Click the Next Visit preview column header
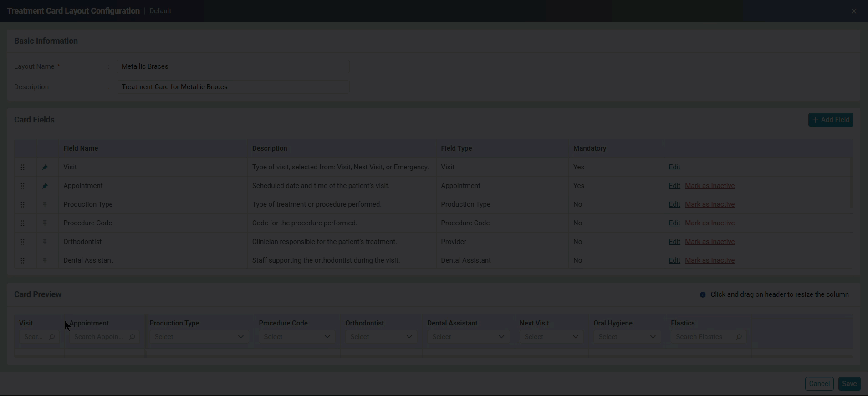Screen dimensions: 868x396 coord(534,323)
